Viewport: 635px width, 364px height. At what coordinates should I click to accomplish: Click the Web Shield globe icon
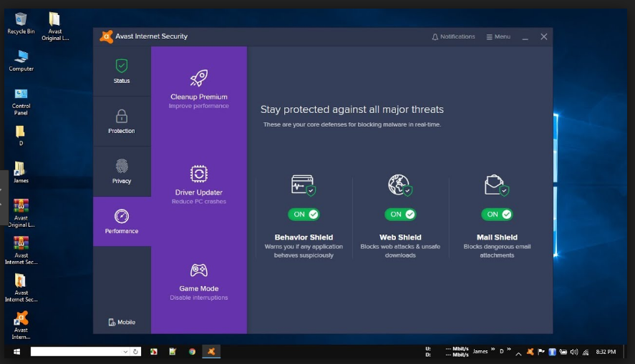point(400,185)
